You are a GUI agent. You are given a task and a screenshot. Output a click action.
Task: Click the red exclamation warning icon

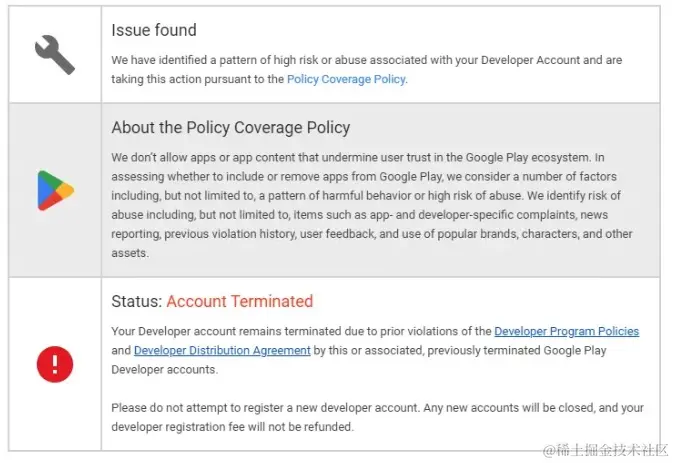55,363
